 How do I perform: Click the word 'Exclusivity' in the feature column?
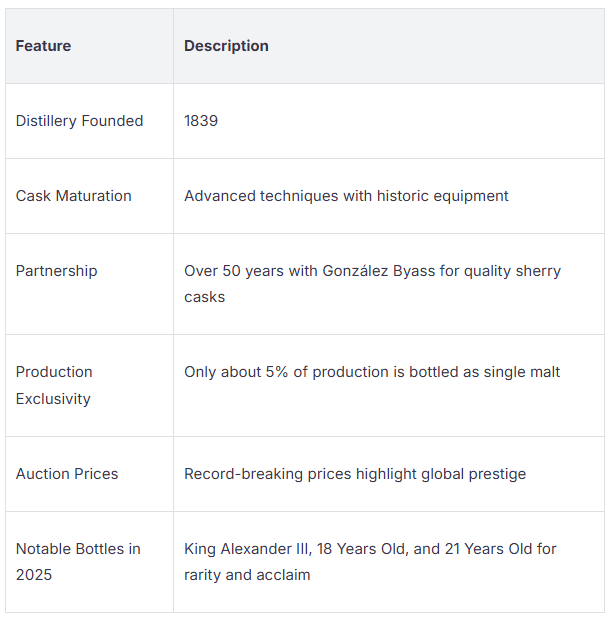click(x=53, y=399)
